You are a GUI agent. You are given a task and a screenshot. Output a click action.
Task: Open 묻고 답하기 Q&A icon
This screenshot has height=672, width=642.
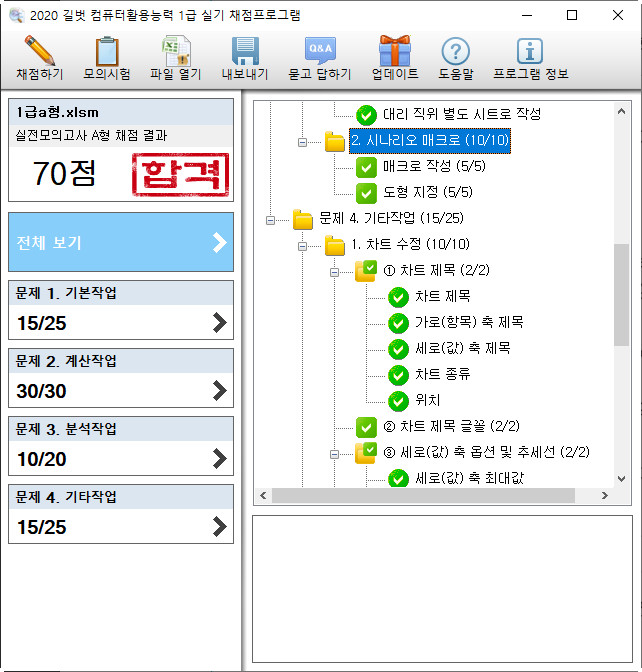tap(319, 51)
